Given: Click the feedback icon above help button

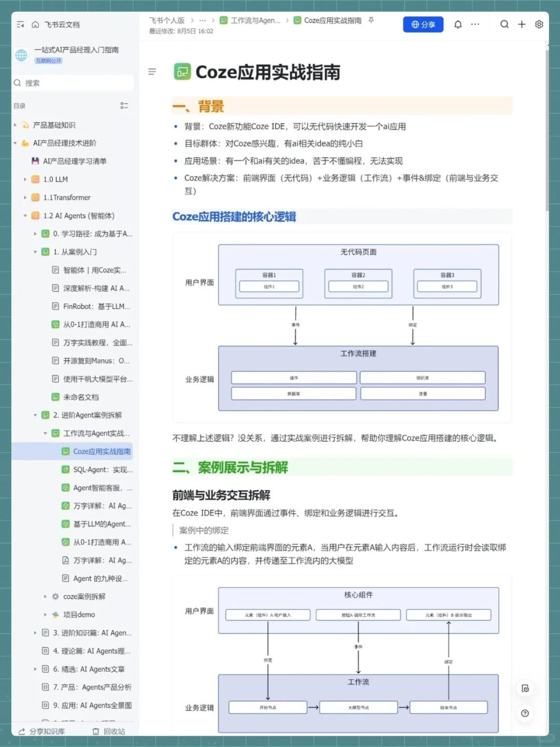Looking at the screenshot, I should [x=525, y=688].
